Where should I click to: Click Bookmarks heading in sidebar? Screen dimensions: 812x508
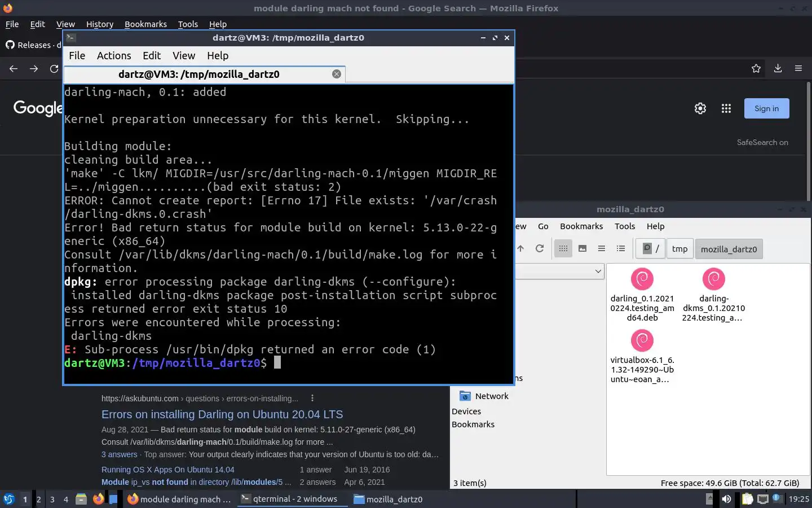pos(473,424)
